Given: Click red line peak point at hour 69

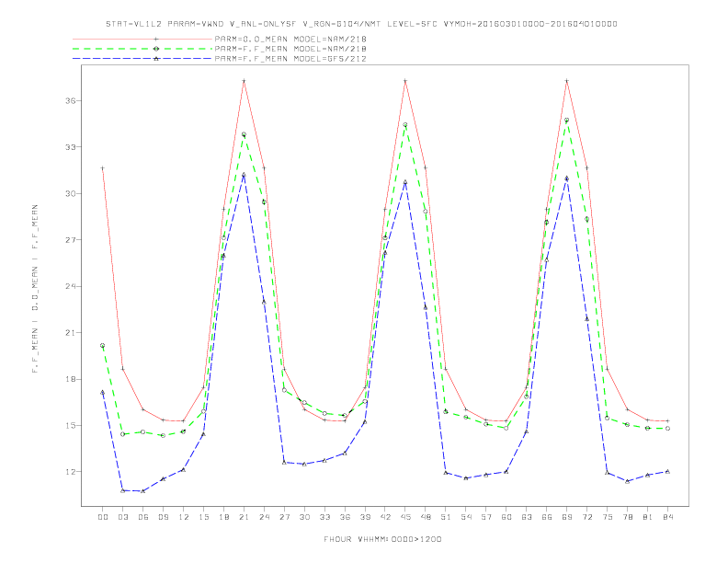Looking at the screenshot, I should pyautogui.click(x=567, y=81).
